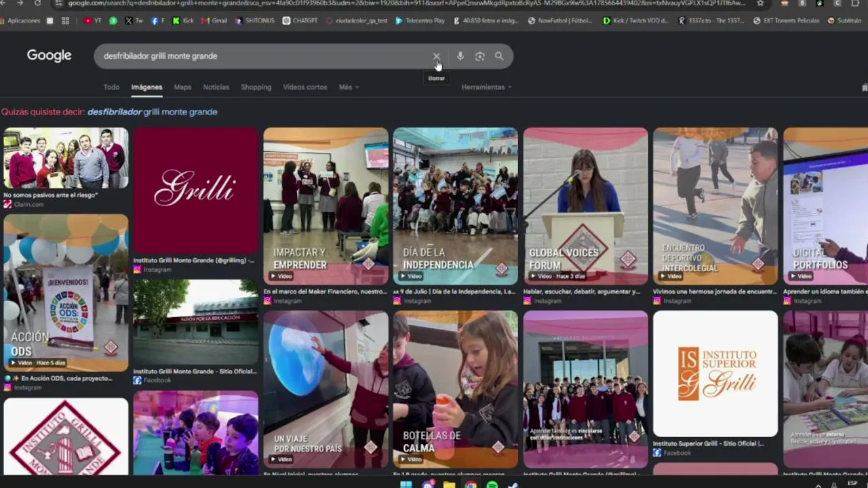The height and width of the screenshot is (488, 868).
Task: Open the Windows Start menu
Action: pyautogui.click(x=406, y=485)
